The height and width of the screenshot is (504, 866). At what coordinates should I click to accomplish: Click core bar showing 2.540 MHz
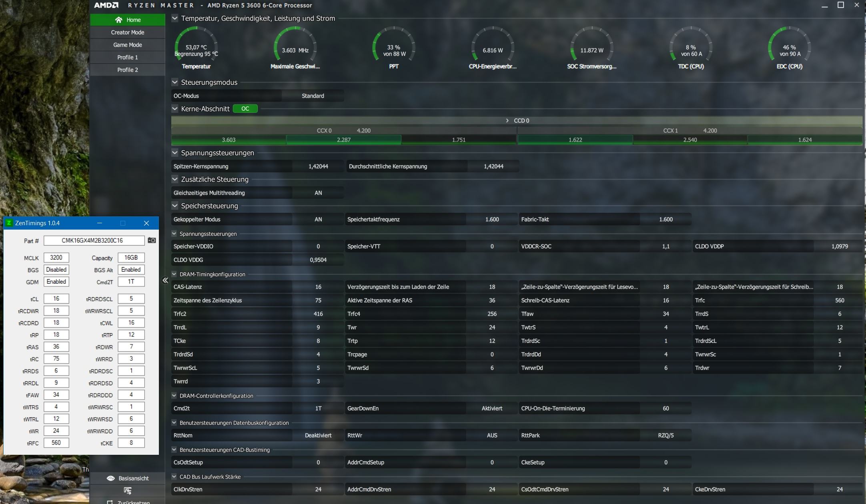[x=690, y=140]
